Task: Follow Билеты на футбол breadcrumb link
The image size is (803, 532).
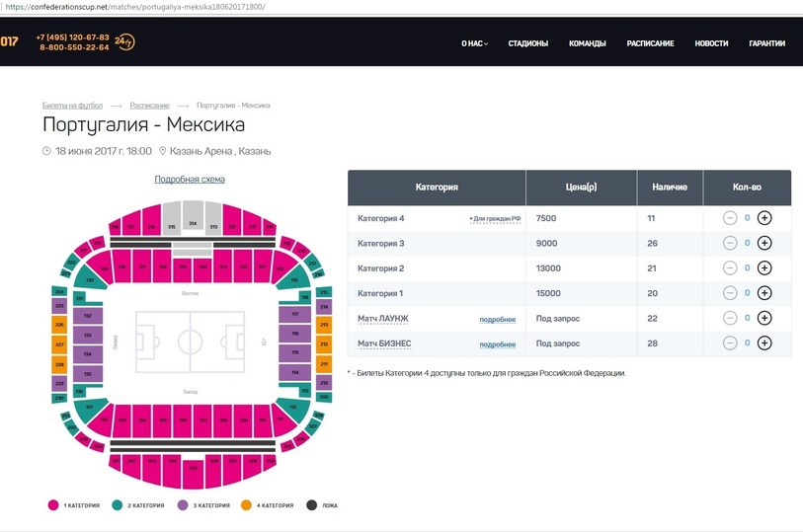Action: (72, 106)
